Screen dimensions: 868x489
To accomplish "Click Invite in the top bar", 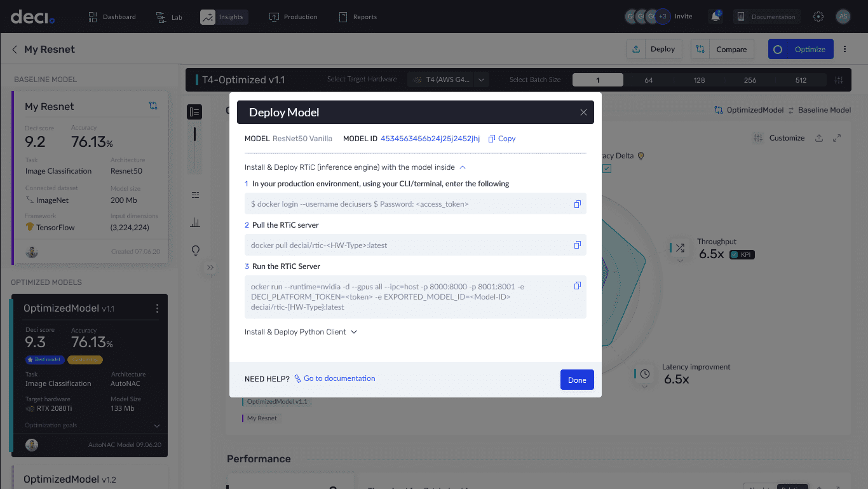I will point(683,17).
